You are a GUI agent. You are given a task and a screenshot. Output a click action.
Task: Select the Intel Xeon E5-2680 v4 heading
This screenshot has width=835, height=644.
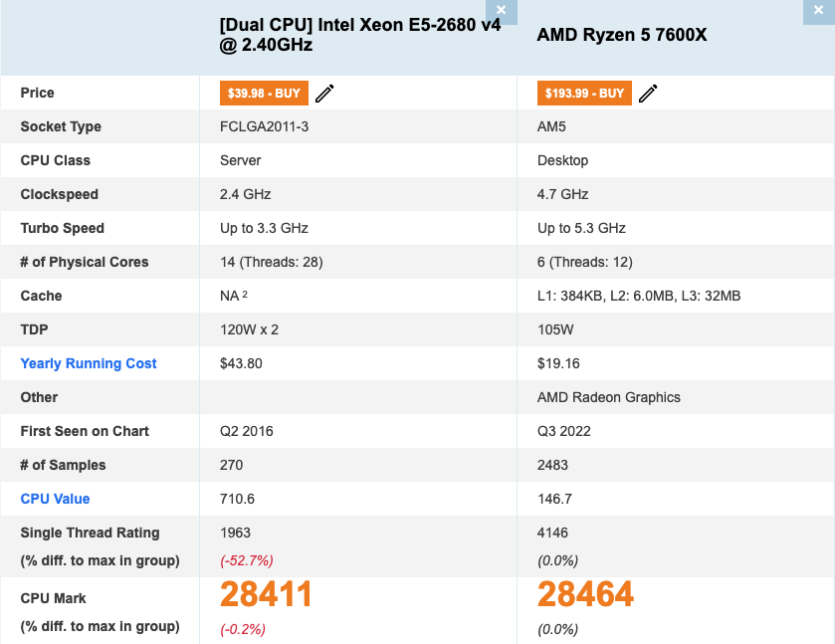tap(360, 35)
